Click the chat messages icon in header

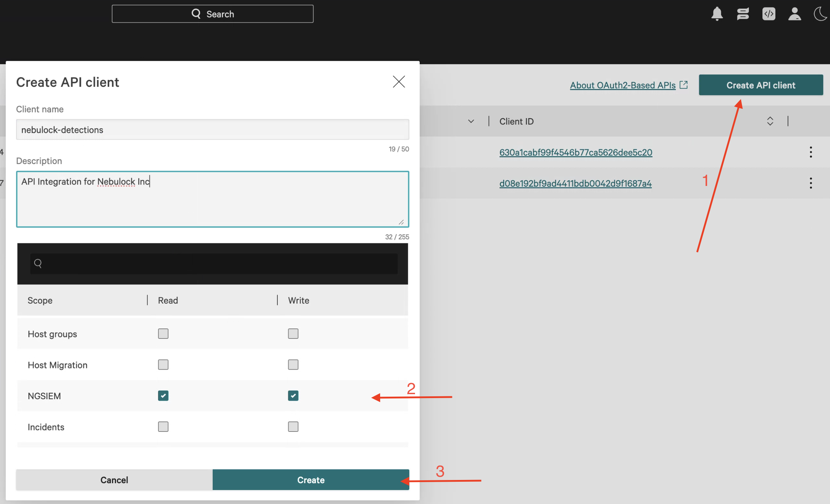tap(743, 14)
